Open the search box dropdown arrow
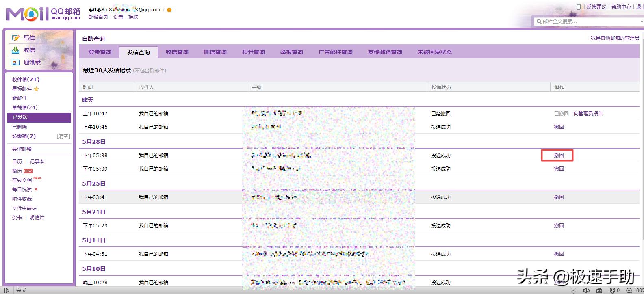The height and width of the screenshot is (294, 644). pos(642,21)
